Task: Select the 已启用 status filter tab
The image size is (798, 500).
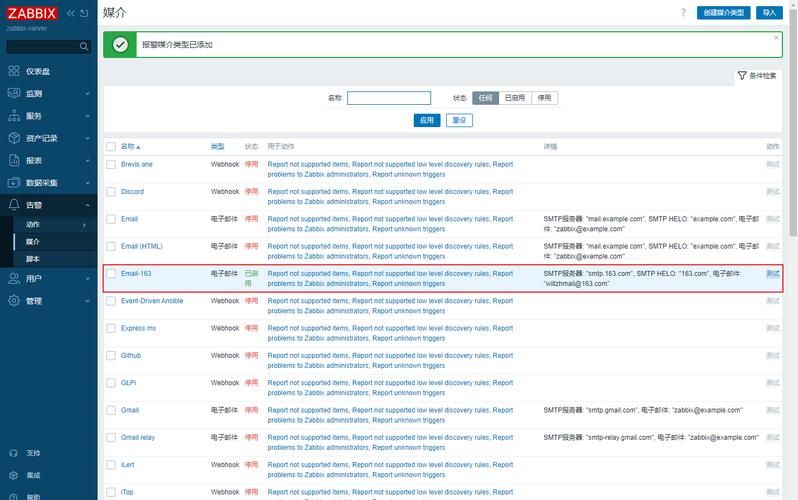Action: coord(515,98)
